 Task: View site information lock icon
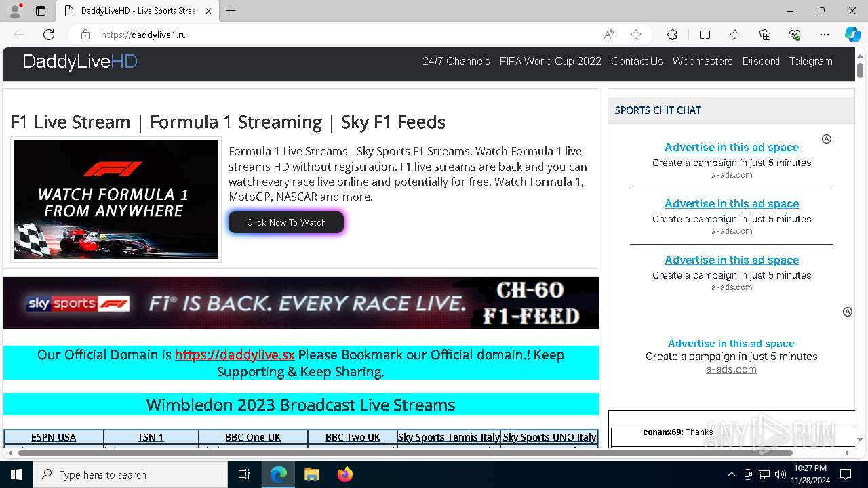[x=85, y=35]
